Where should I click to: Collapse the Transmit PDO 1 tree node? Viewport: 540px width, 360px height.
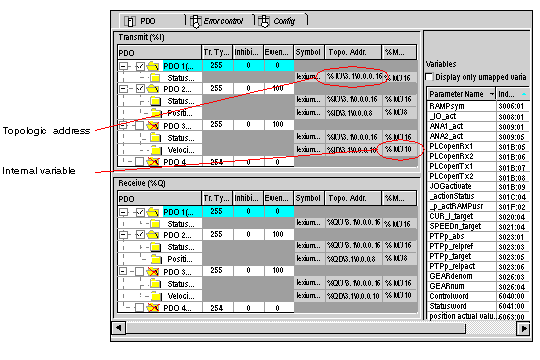pos(123,66)
